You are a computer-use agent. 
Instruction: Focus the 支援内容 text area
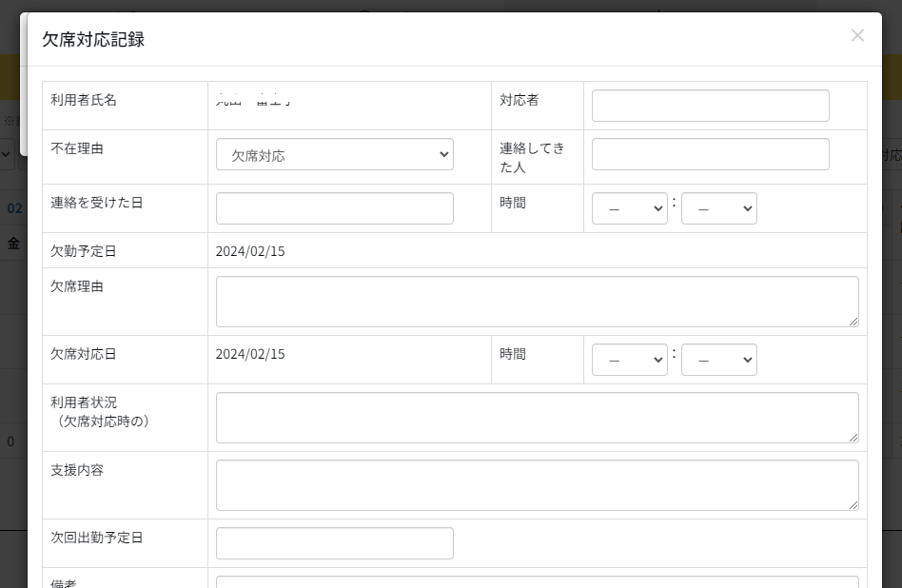(x=537, y=485)
